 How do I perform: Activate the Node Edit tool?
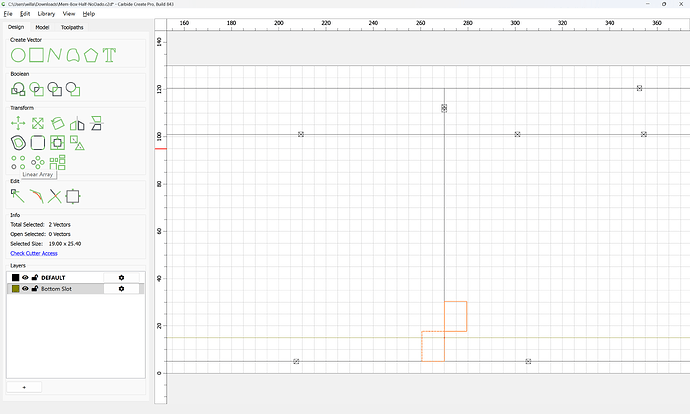[18, 196]
